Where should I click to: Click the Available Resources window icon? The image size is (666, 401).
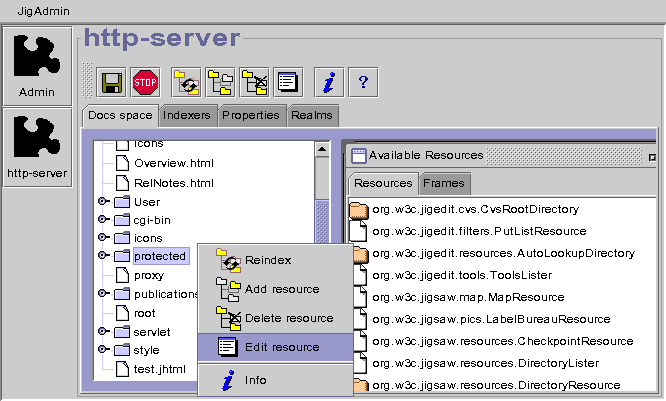coord(358,155)
